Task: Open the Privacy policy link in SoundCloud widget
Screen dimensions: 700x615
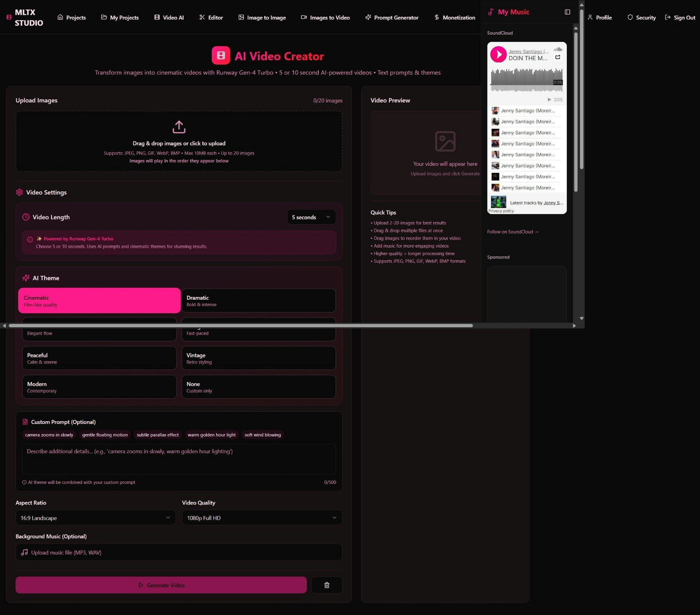Action: point(501,211)
